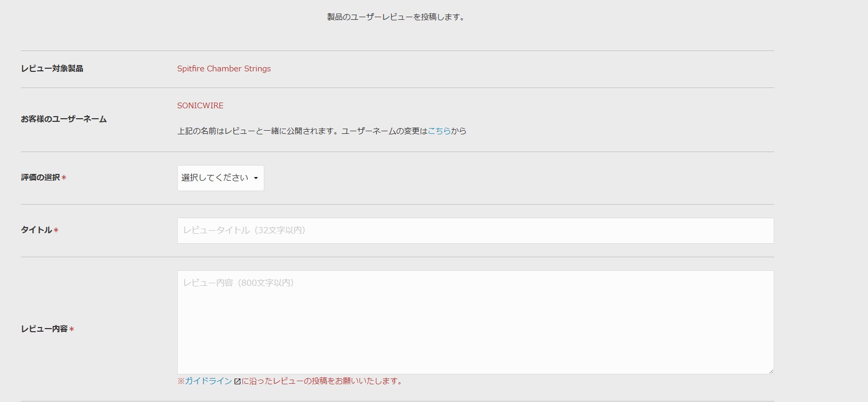Screen dimensions: 868x402
Task: Click the red asterisk beside 評価の選択
Action: pos(64,178)
